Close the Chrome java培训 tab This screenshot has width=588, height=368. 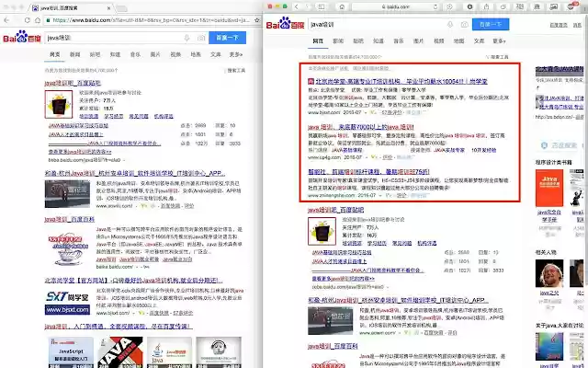(108, 8)
